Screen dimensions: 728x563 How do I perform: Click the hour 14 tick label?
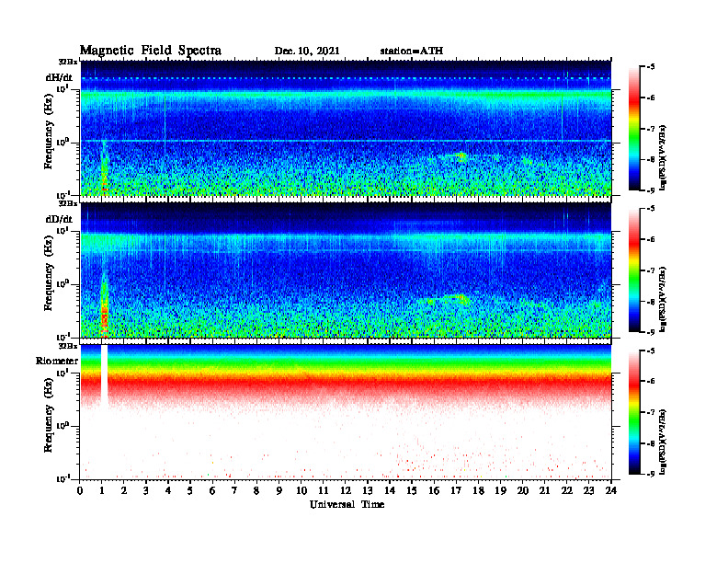point(390,490)
